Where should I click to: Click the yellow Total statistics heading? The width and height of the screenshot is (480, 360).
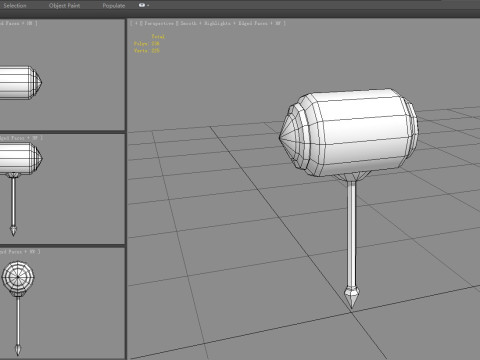click(158, 37)
